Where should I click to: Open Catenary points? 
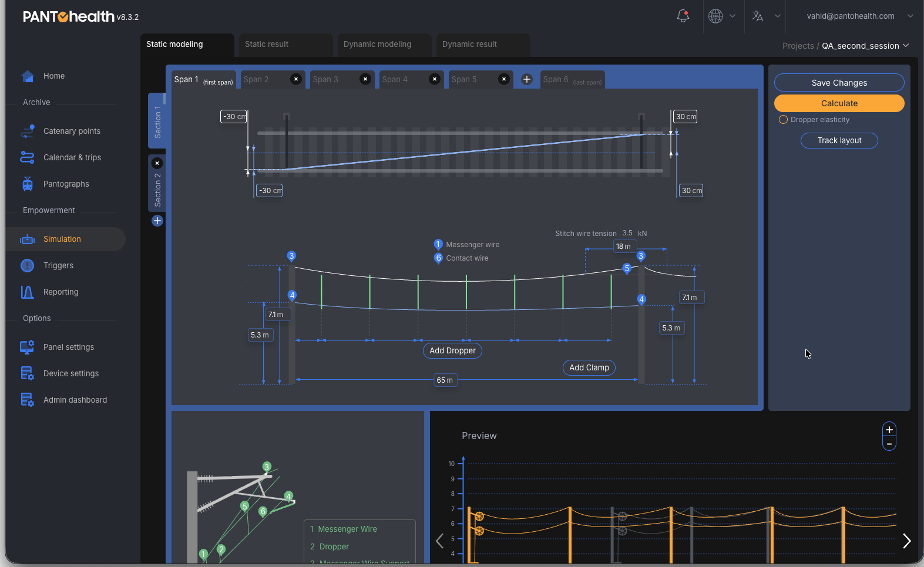click(x=72, y=131)
